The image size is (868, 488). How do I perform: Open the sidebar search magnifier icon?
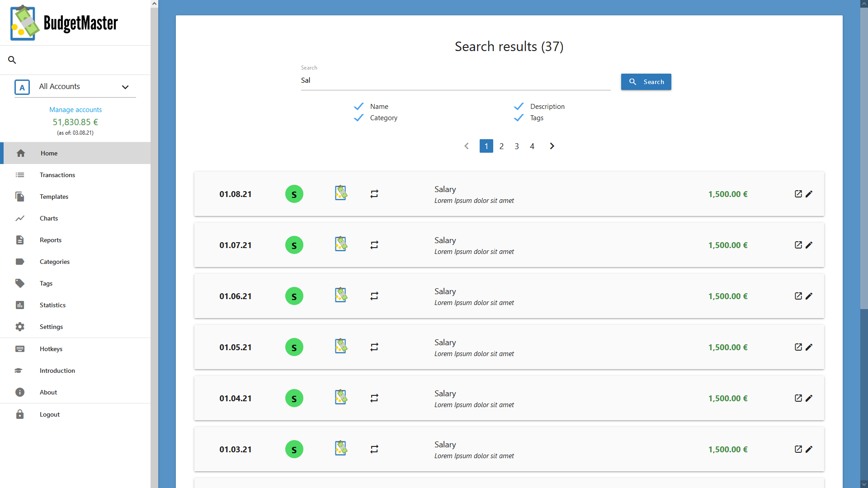click(12, 60)
